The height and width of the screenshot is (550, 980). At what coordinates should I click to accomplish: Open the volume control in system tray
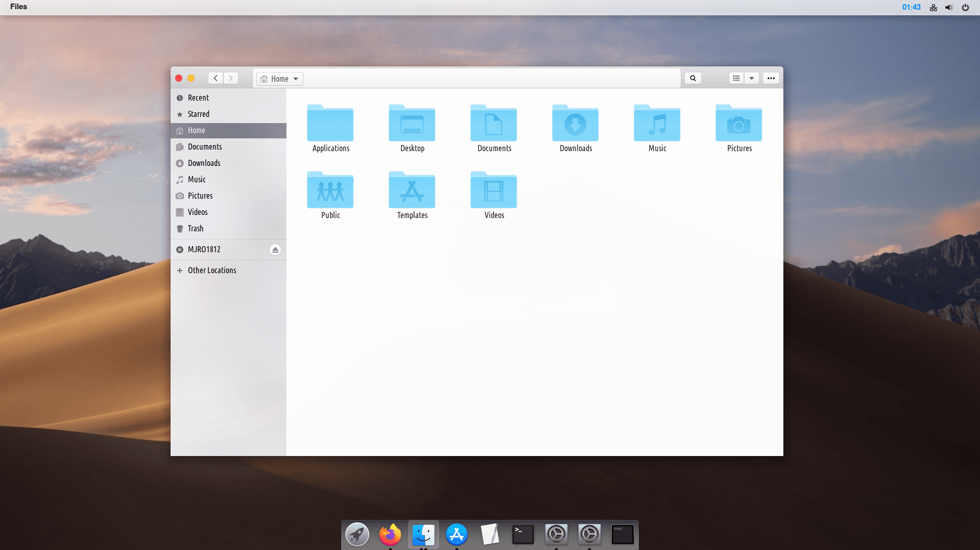948,7
